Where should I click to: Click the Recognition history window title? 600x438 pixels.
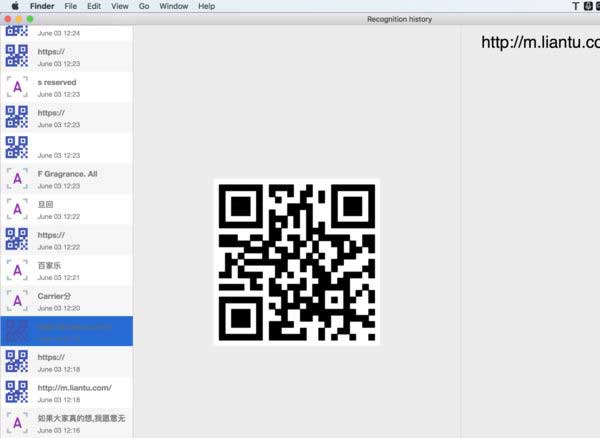pos(399,19)
